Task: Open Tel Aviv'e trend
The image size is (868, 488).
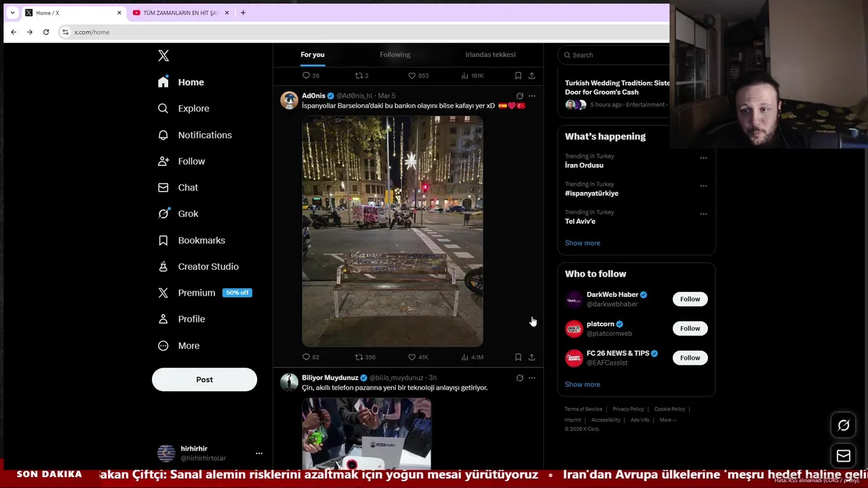Action: click(x=580, y=222)
